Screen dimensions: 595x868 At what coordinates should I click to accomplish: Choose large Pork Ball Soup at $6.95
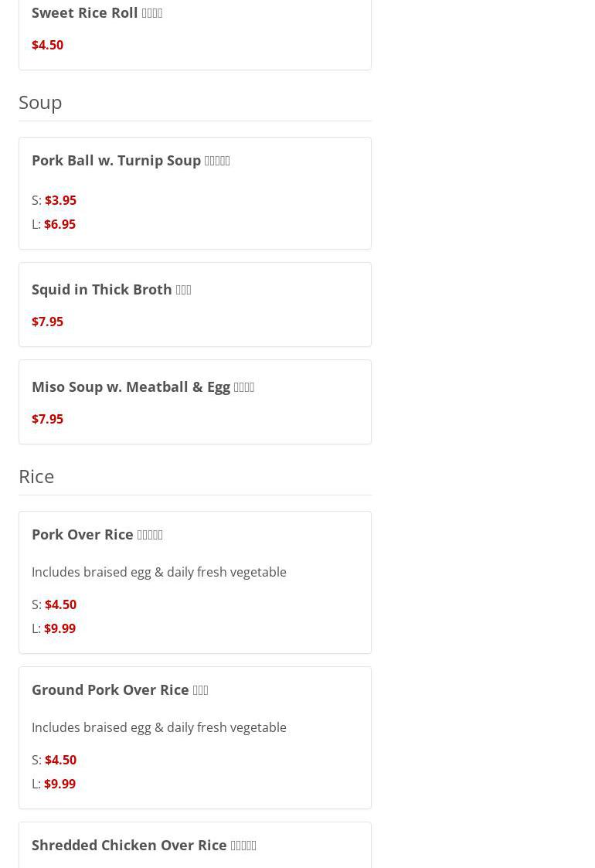(x=59, y=224)
